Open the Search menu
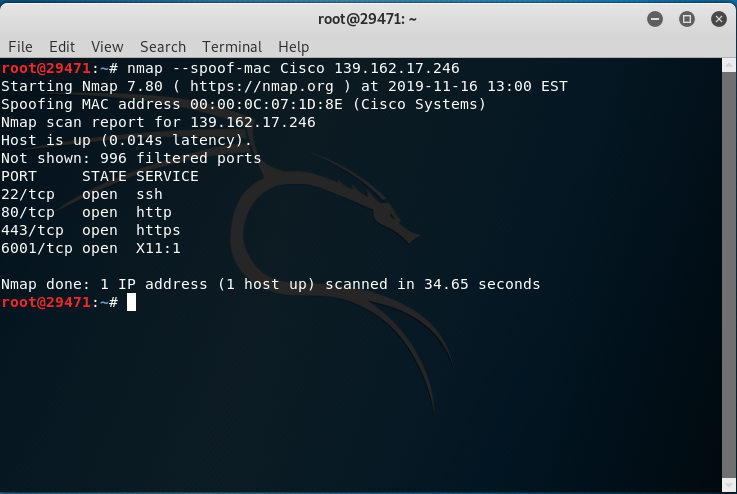The height and width of the screenshot is (494, 737). click(163, 47)
